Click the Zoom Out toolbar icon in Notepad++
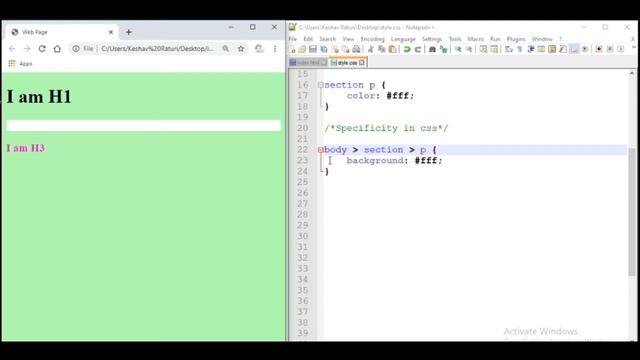 coord(469,49)
